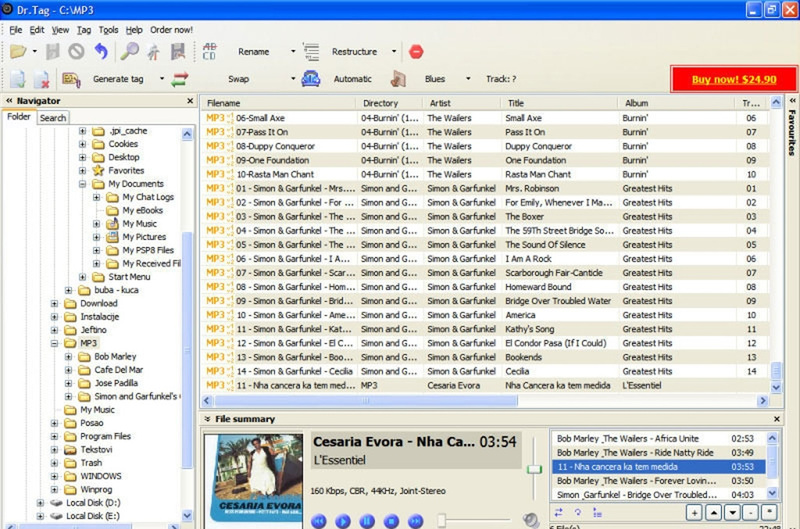This screenshot has height=529, width=800.
Task: Sort by the Artist column header
Action: [x=461, y=103]
